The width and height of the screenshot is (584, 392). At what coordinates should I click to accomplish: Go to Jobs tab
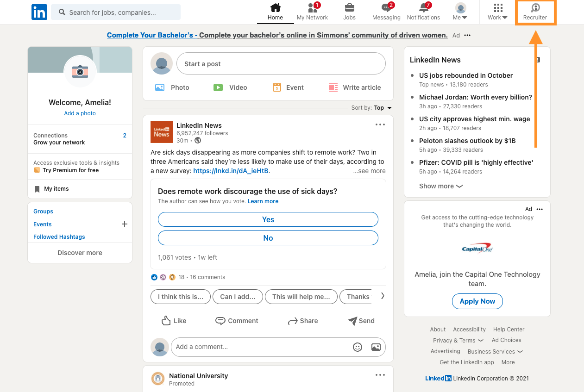(x=349, y=12)
